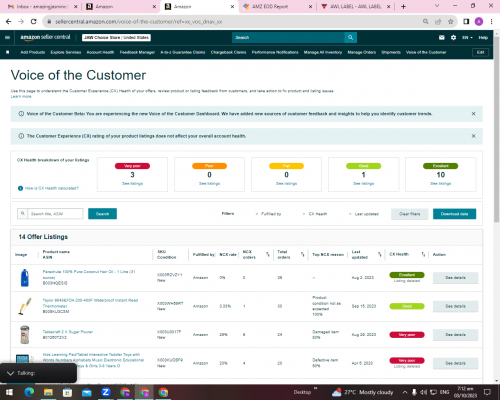
Task: Click See listings under Excellent
Action: [x=440, y=183]
